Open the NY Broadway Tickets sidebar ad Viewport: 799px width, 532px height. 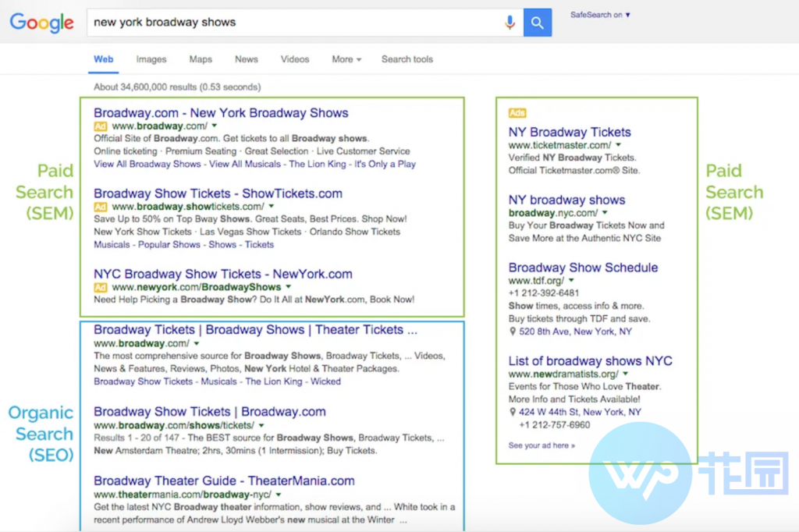click(569, 132)
